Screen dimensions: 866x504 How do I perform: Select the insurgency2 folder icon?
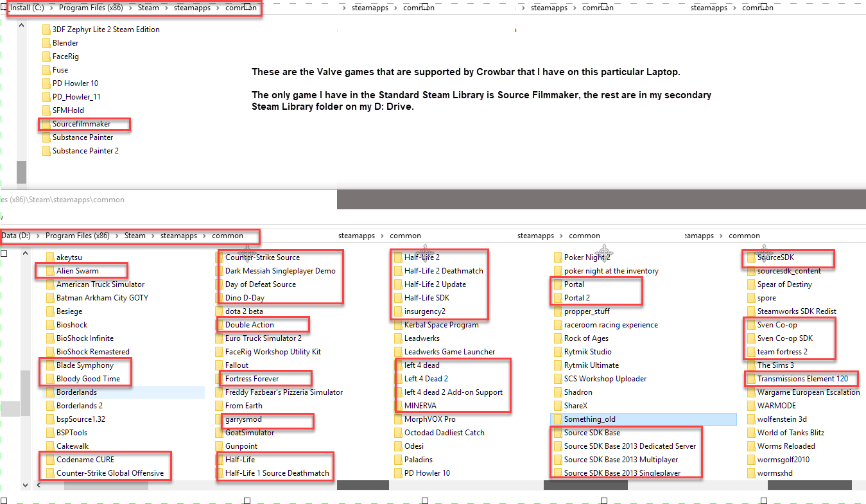(x=398, y=311)
